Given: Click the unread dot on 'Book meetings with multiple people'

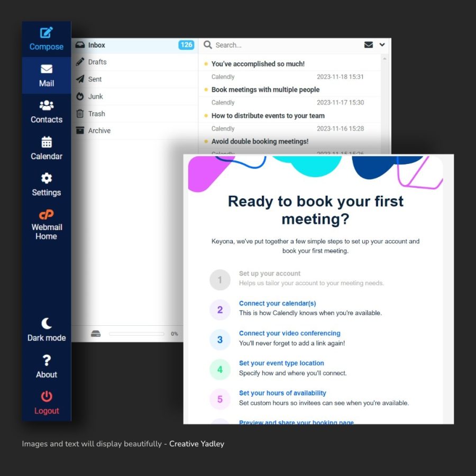Looking at the screenshot, I should tap(206, 89).
